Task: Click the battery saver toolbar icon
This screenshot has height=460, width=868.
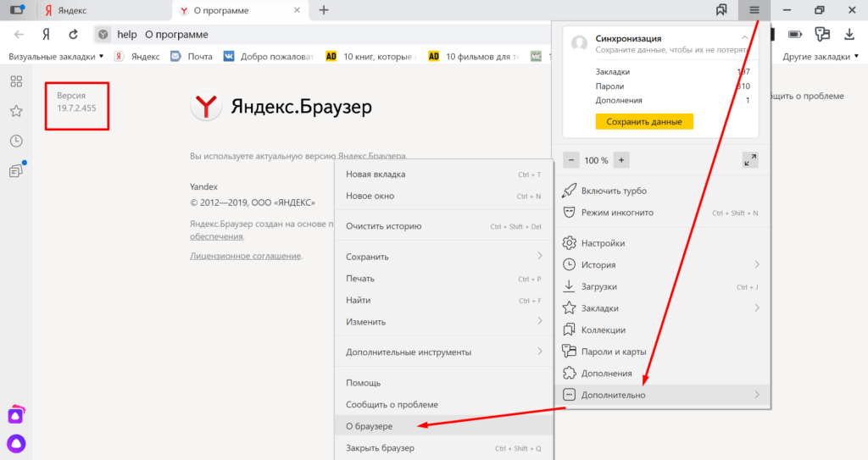Action: click(795, 35)
